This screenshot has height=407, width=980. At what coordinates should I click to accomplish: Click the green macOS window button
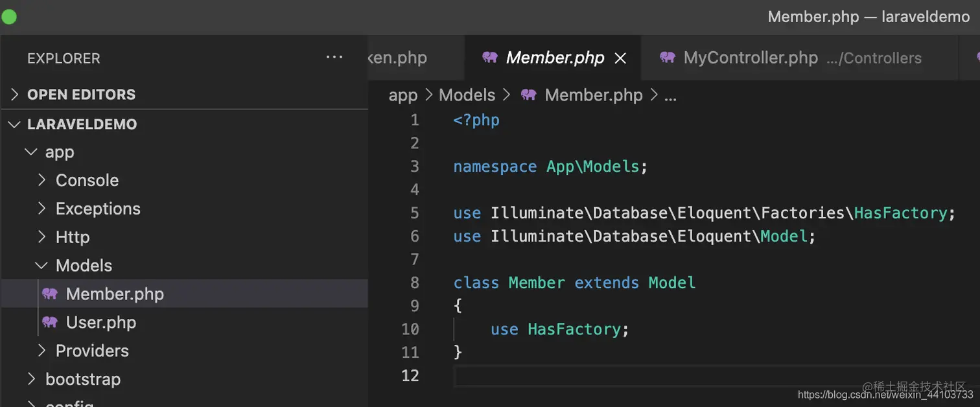pos(9,17)
